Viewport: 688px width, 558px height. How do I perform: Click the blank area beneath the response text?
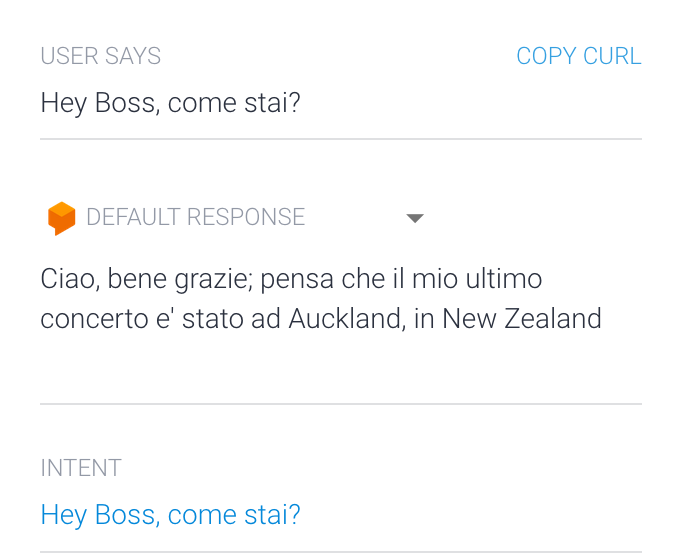(341, 368)
